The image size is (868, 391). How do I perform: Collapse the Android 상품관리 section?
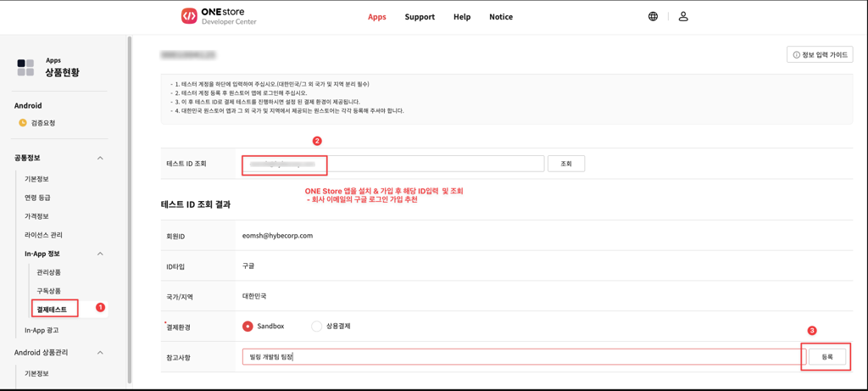pyautogui.click(x=100, y=353)
